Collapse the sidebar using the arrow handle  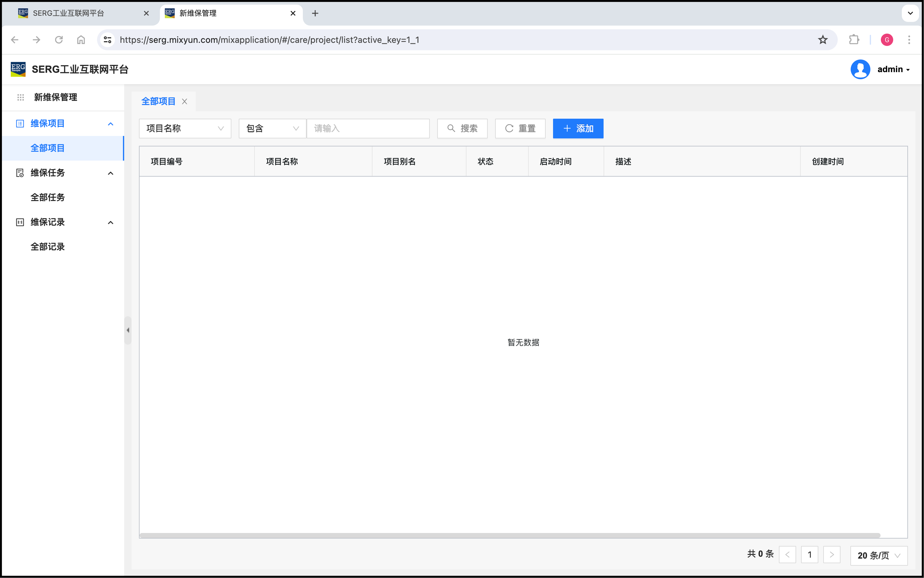click(x=128, y=330)
